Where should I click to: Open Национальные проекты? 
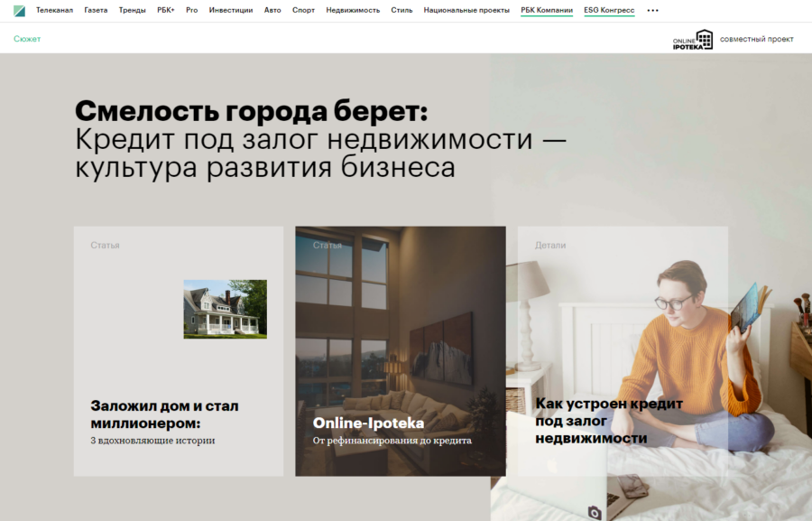point(467,10)
